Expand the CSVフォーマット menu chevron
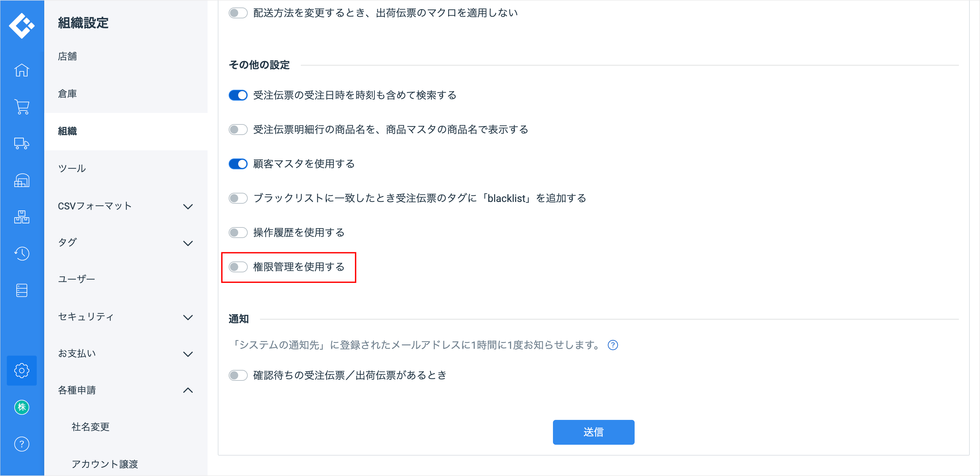 (188, 206)
